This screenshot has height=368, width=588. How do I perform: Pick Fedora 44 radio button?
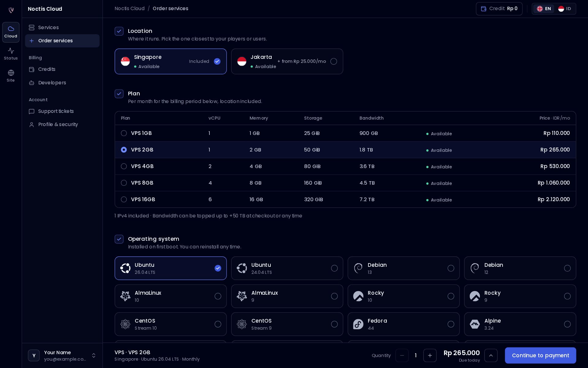(451, 324)
